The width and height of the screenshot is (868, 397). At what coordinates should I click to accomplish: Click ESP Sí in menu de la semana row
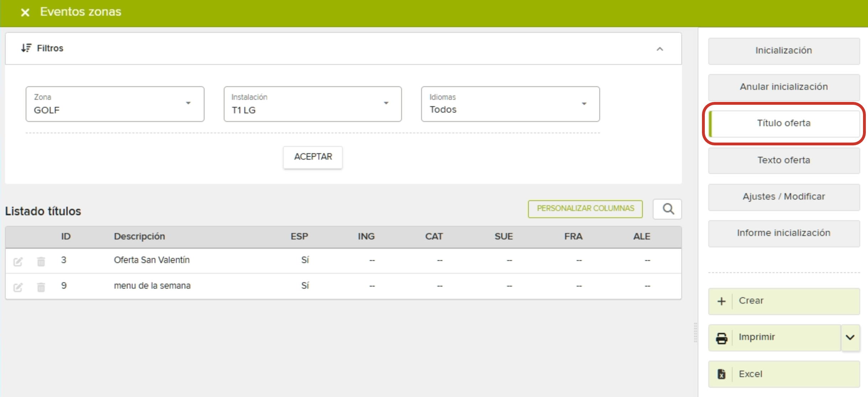[305, 286]
